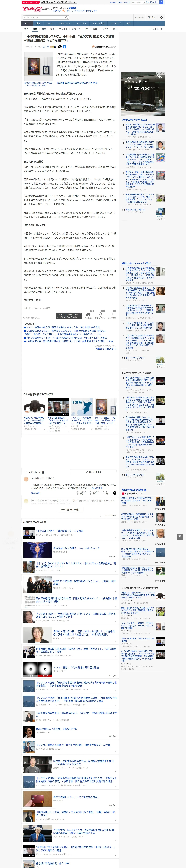Click the scroll-to-top arrow button
The height and width of the screenshot is (868, 186).
(180, 536)
